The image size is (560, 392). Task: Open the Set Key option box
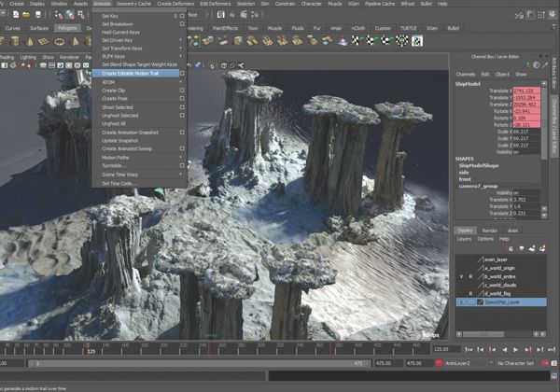coord(182,16)
